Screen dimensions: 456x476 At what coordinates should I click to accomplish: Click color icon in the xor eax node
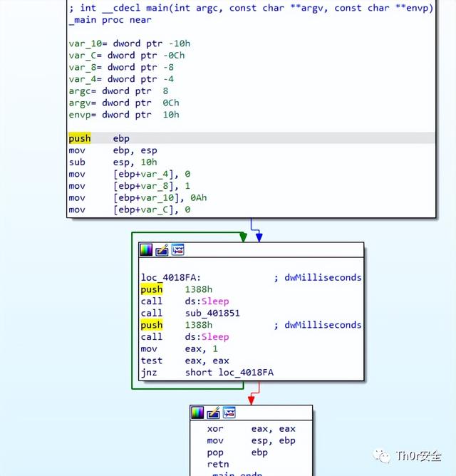coord(197,413)
